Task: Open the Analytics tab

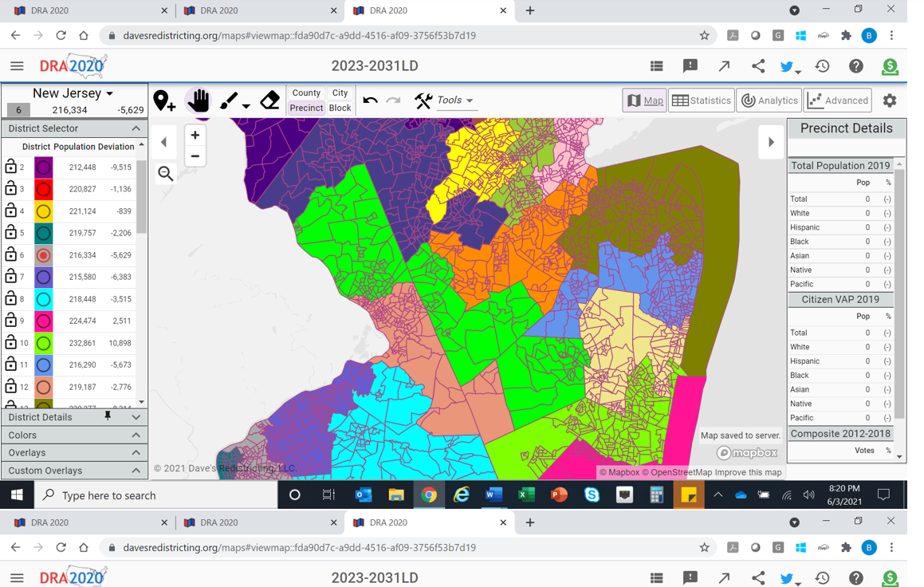Action: pos(769,100)
